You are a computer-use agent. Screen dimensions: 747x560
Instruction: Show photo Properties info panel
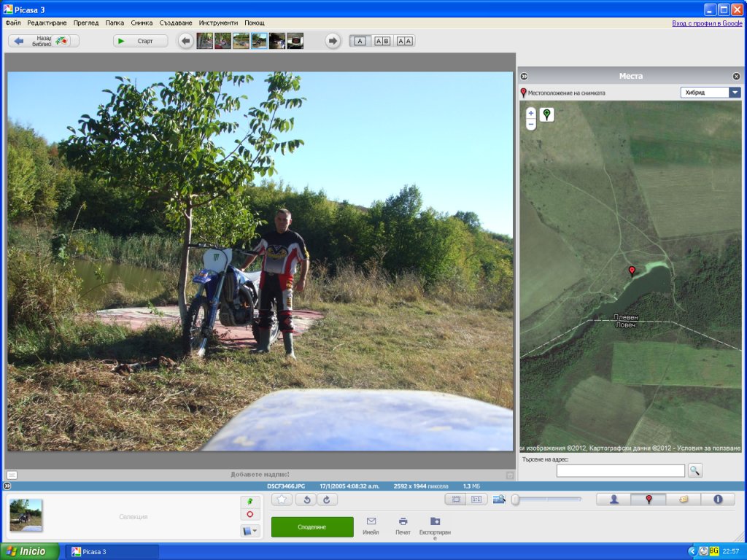[718, 499]
